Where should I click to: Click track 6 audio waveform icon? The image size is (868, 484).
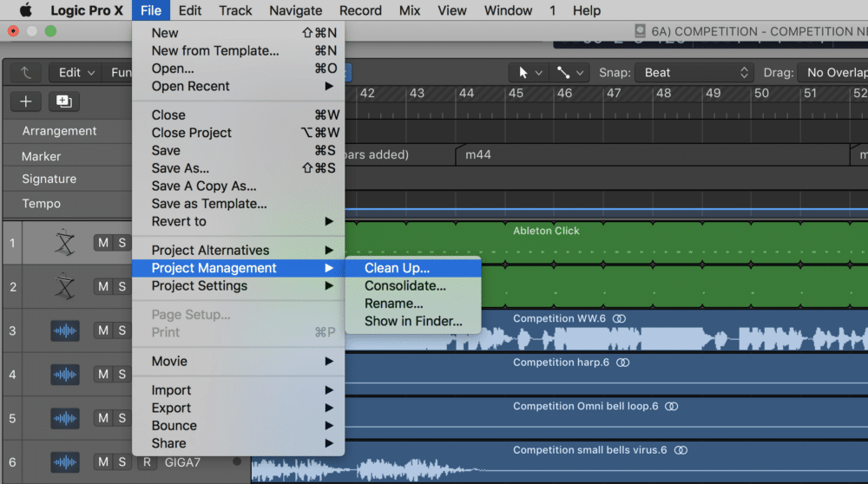point(65,461)
